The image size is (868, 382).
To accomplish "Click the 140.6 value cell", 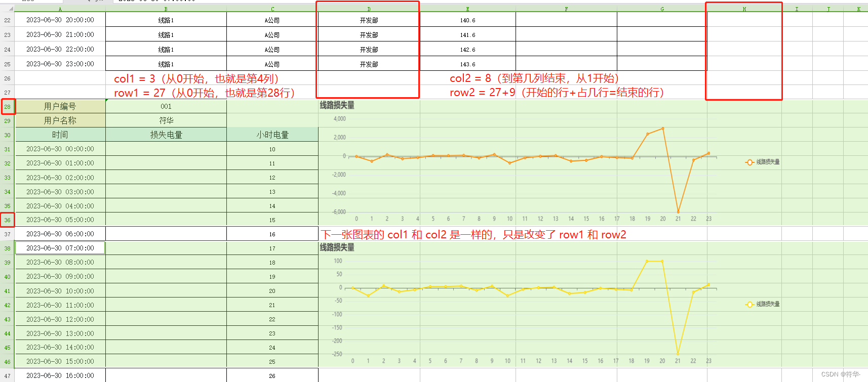I will (x=467, y=20).
